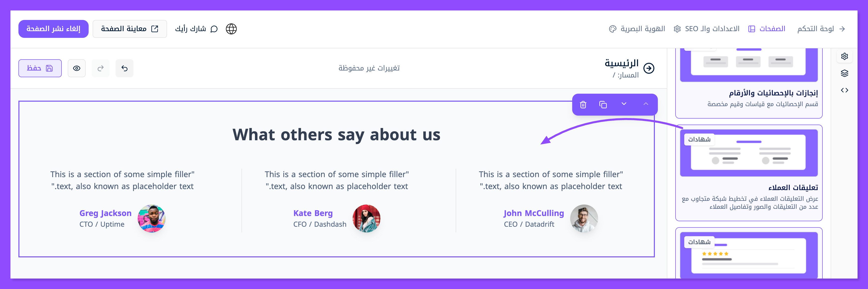Delete the testimonials section with trash icon
The width and height of the screenshot is (868, 289).
pyautogui.click(x=583, y=105)
